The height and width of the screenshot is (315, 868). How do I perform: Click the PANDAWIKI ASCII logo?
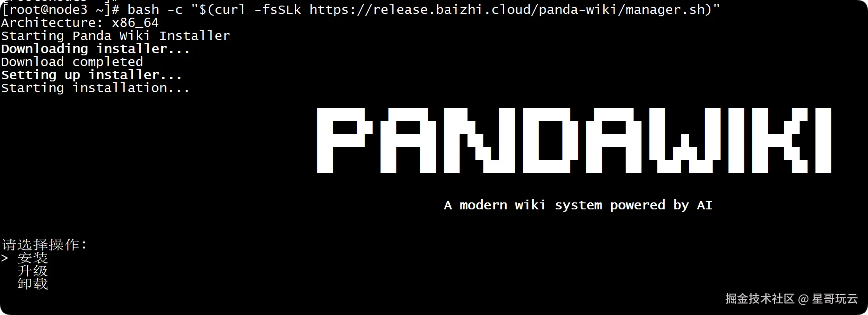(574, 141)
